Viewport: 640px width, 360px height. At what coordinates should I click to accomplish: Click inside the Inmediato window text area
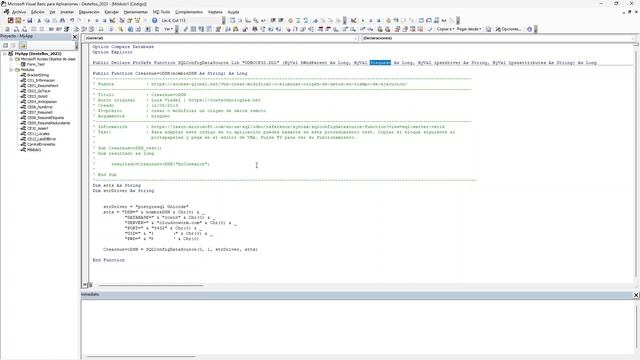[357, 326]
